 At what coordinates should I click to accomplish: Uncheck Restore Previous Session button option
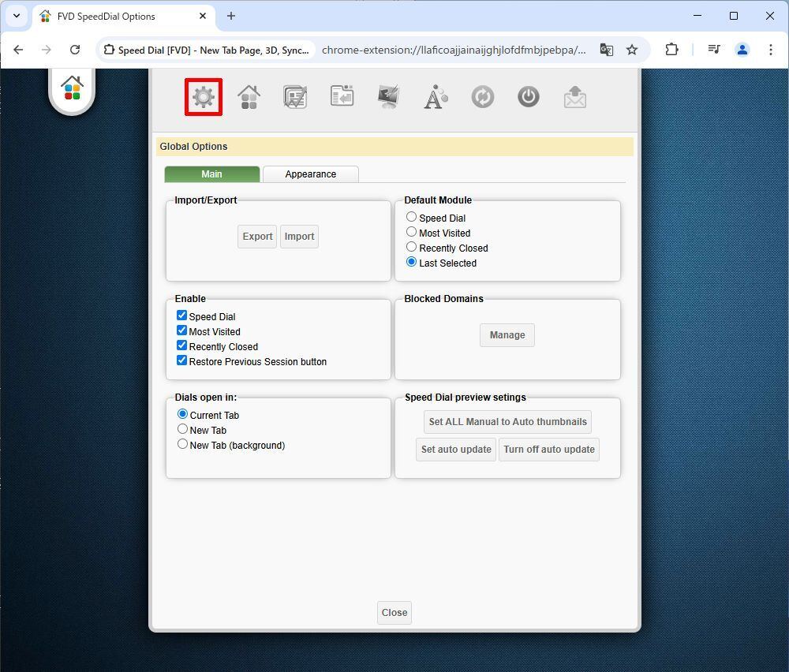coord(181,360)
